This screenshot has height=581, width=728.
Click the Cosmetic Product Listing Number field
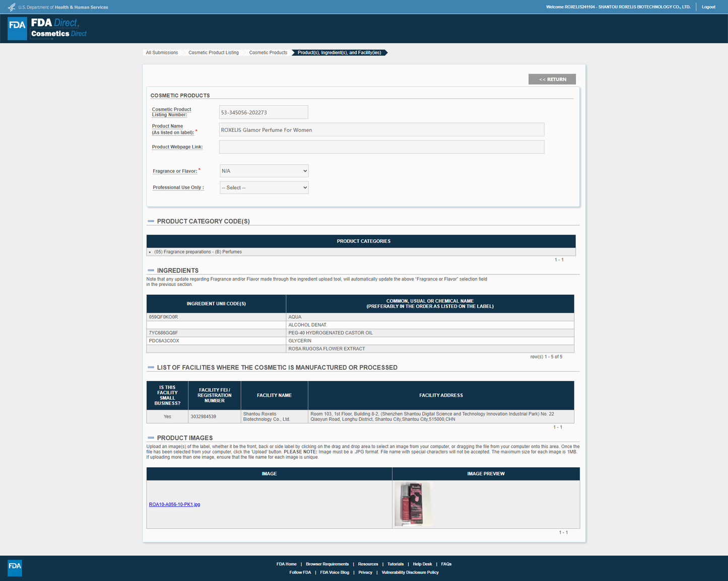pos(263,112)
